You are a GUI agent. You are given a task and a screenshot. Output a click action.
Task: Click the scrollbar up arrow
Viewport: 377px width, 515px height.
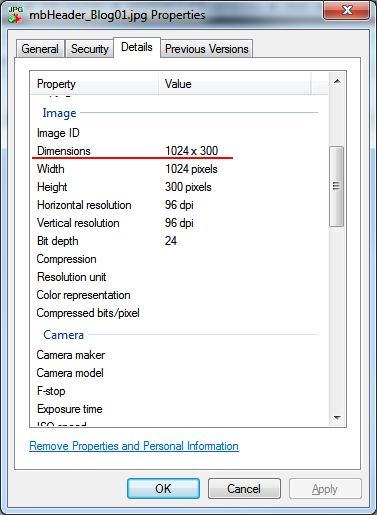[337, 81]
